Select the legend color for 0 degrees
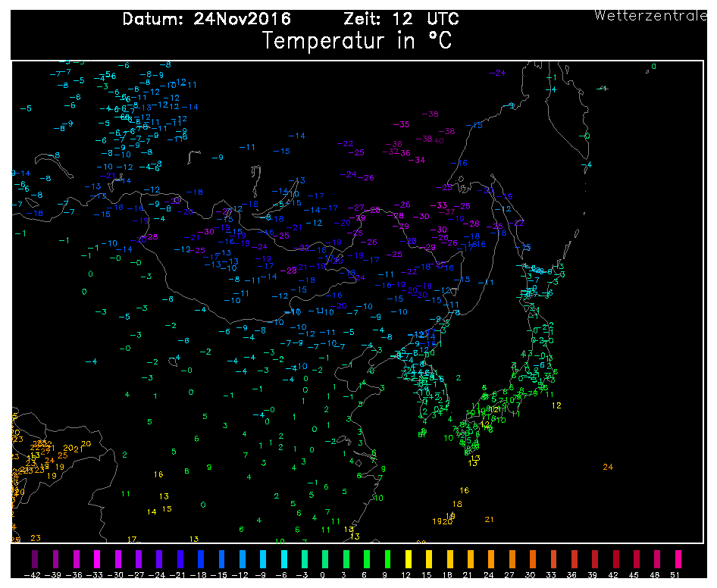 (x=325, y=559)
